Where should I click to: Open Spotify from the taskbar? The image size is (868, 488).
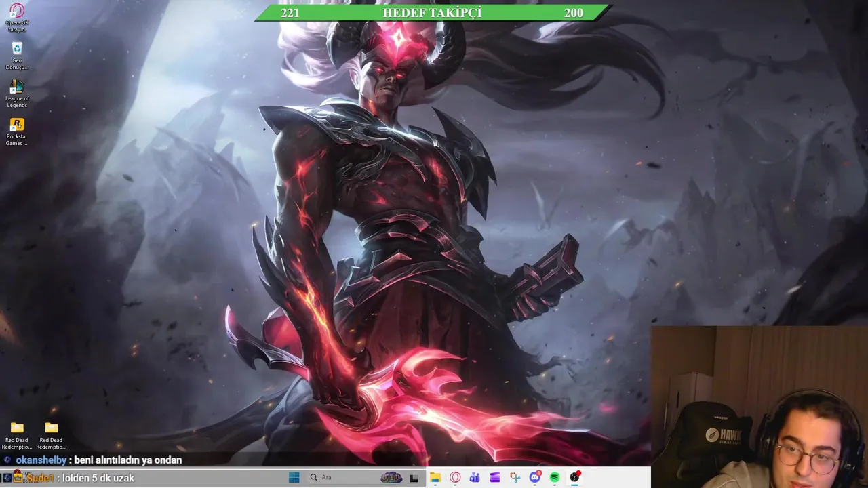(x=555, y=478)
